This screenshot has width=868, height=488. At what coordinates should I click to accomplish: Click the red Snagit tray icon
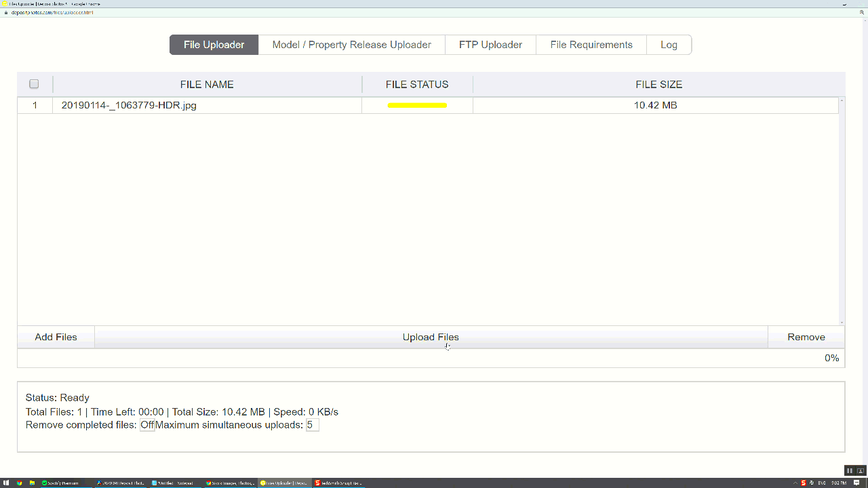(x=804, y=483)
